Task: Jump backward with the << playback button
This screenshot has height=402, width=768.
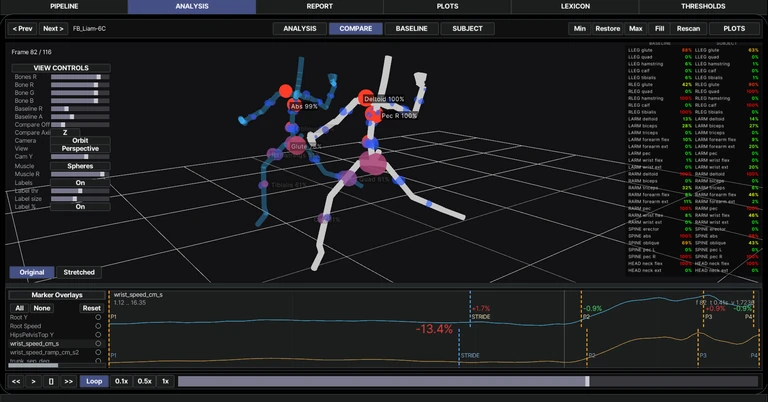Action: click(16, 381)
